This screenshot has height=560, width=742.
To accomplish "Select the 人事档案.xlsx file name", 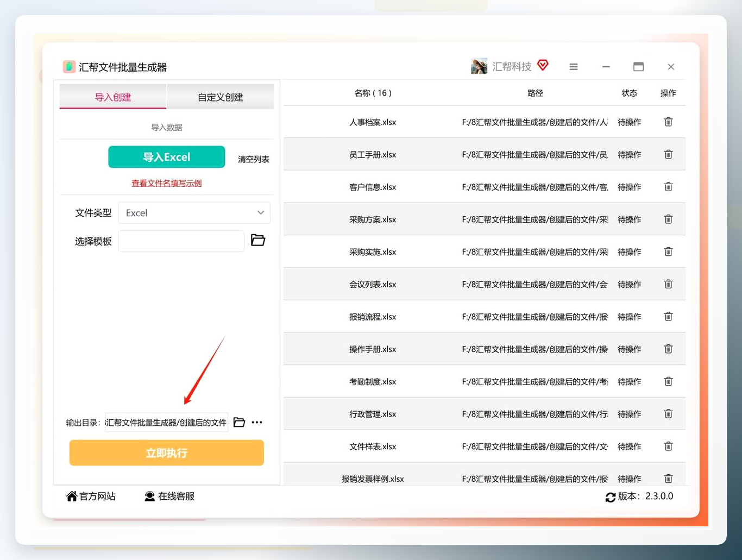I will 373,122.
